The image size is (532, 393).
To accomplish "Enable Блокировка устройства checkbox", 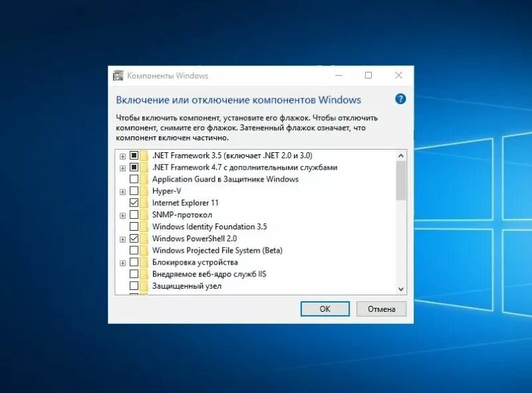I will click(x=134, y=262).
